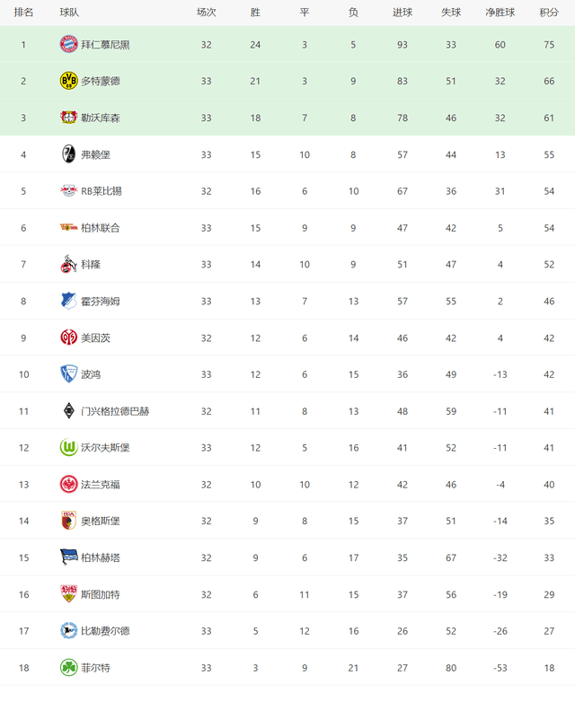Screen dimensions: 575x728
Task: Open the Köln goat crest icon
Action: 68,264
